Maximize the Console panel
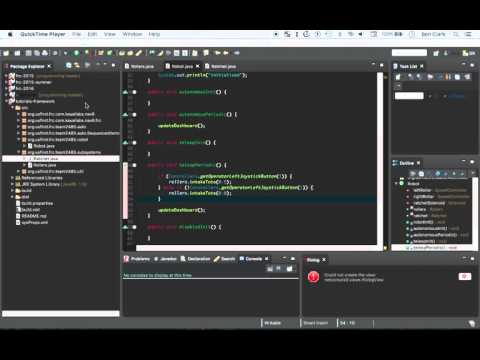Viewport: 480px width, 360px height. 293,258
